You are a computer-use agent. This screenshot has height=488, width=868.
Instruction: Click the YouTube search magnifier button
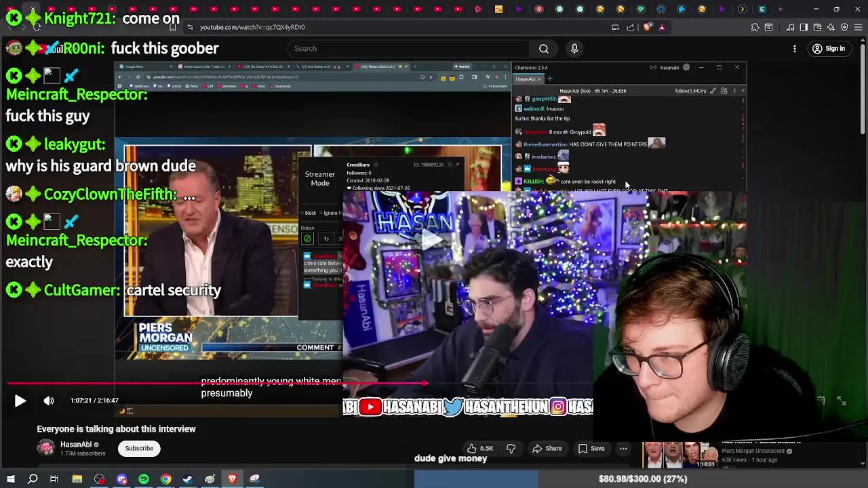pyautogui.click(x=544, y=48)
